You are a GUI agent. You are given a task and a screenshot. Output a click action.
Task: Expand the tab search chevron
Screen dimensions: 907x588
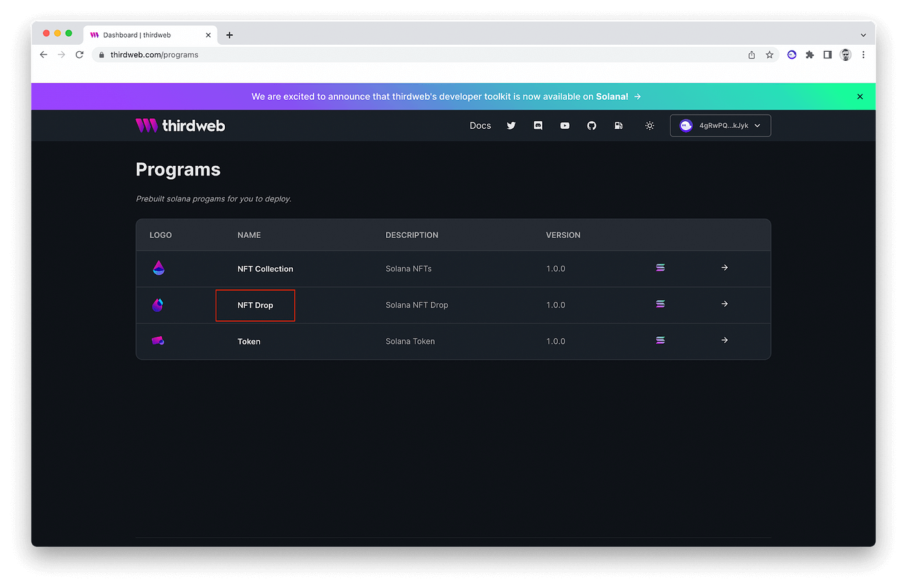[x=863, y=35]
